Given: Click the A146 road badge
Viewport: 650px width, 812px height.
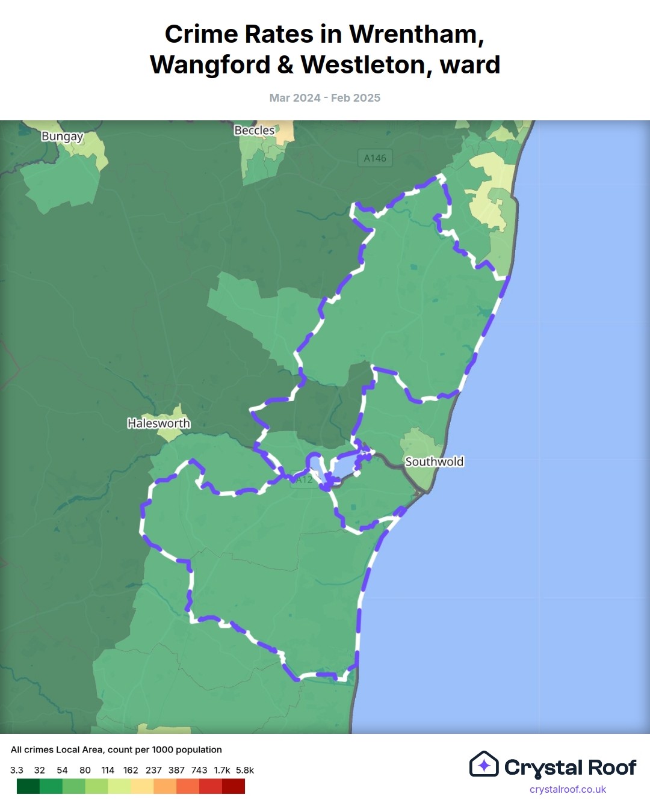Looking at the screenshot, I should (375, 158).
